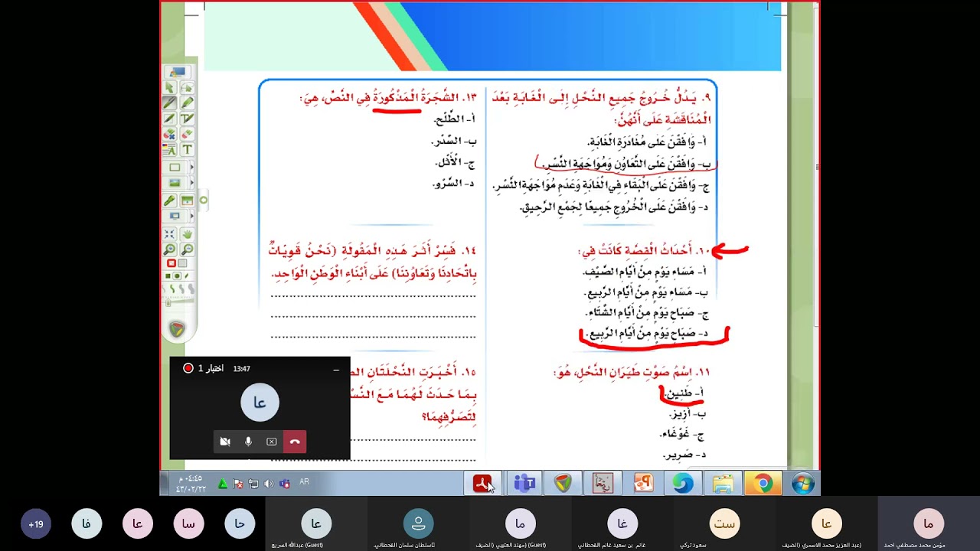Select participant سلطان سلمان القحطاني tile
This screenshot has height=551, width=980.
coord(418,524)
